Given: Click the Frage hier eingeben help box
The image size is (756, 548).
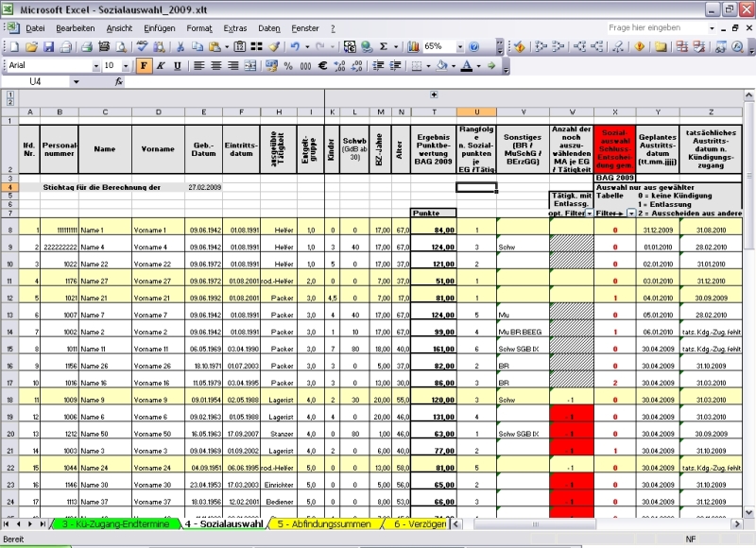Looking at the screenshot, I should click(x=660, y=28).
